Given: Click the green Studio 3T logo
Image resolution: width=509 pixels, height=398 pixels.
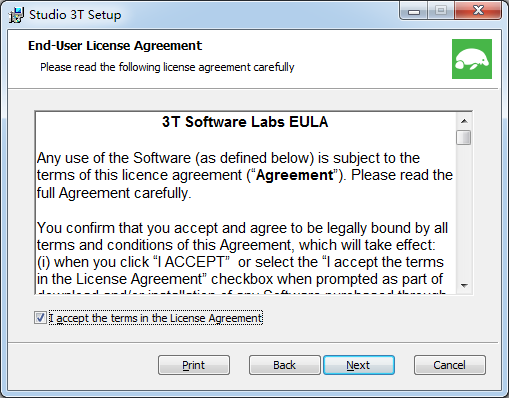Looking at the screenshot, I should 472,59.
